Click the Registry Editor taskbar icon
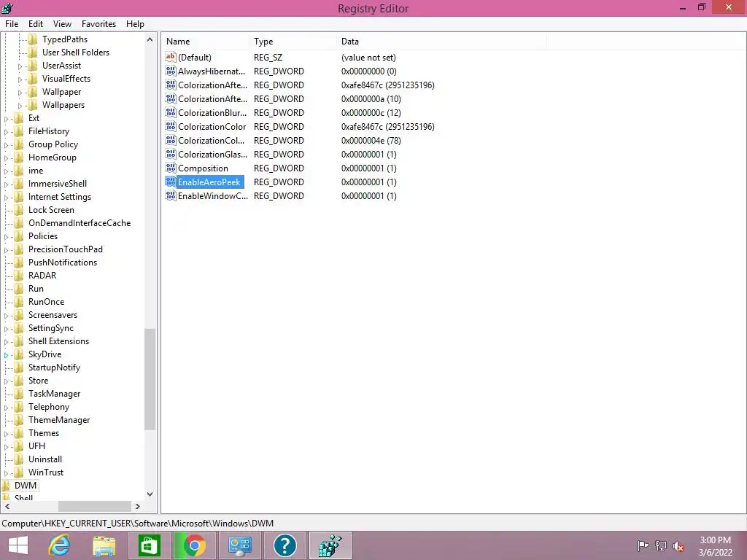The height and width of the screenshot is (560, 747). click(x=330, y=545)
